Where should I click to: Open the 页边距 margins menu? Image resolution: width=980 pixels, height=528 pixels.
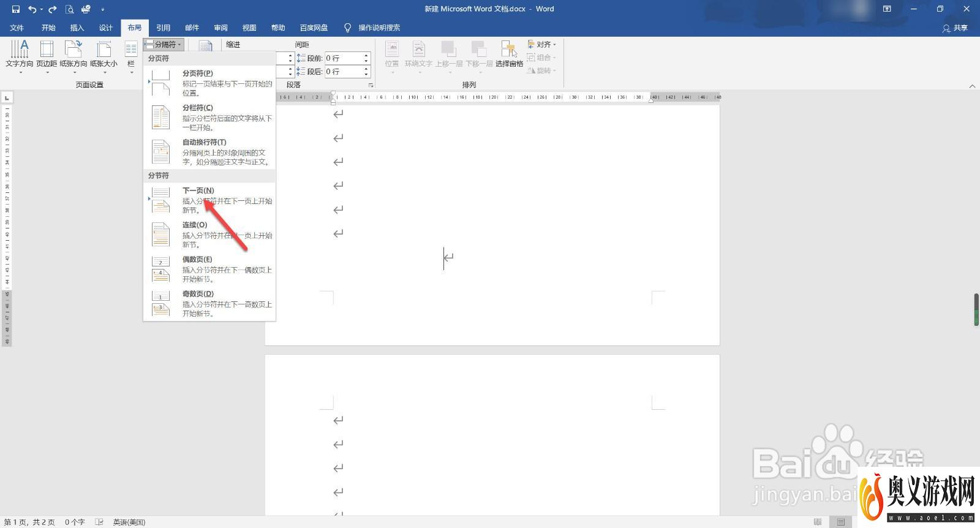tap(47, 56)
